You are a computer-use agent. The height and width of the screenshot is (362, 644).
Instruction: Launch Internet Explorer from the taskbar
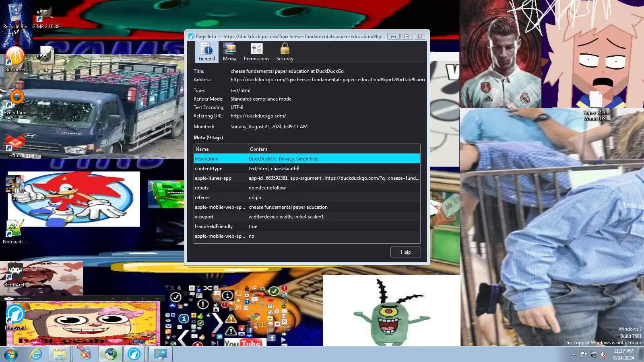(x=36, y=354)
